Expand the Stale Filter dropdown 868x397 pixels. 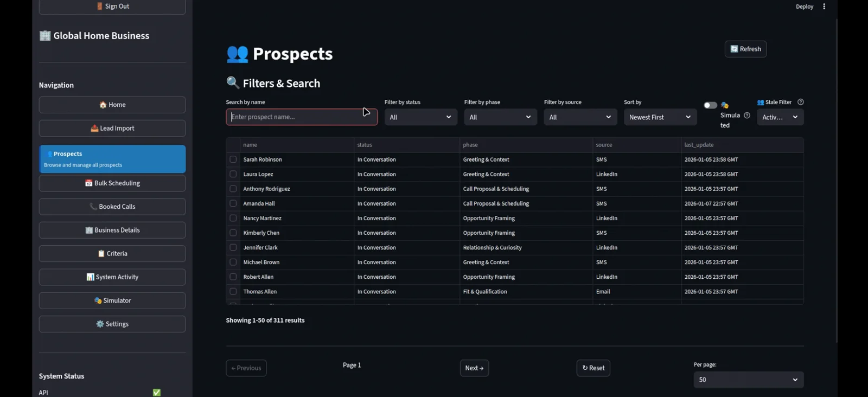[780, 117]
